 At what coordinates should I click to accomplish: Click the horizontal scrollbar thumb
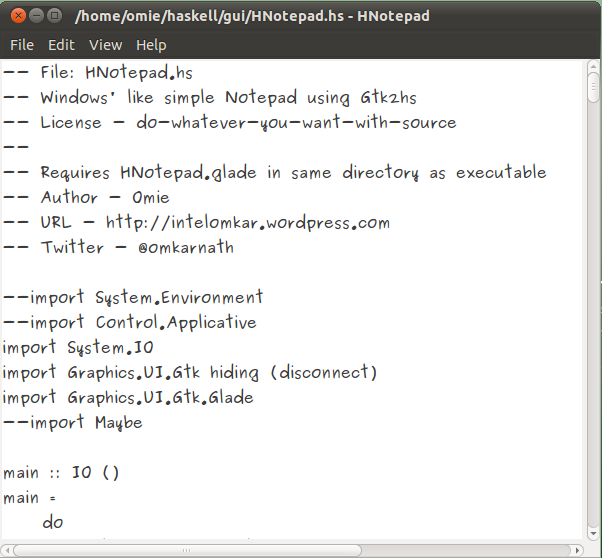coord(187,551)
